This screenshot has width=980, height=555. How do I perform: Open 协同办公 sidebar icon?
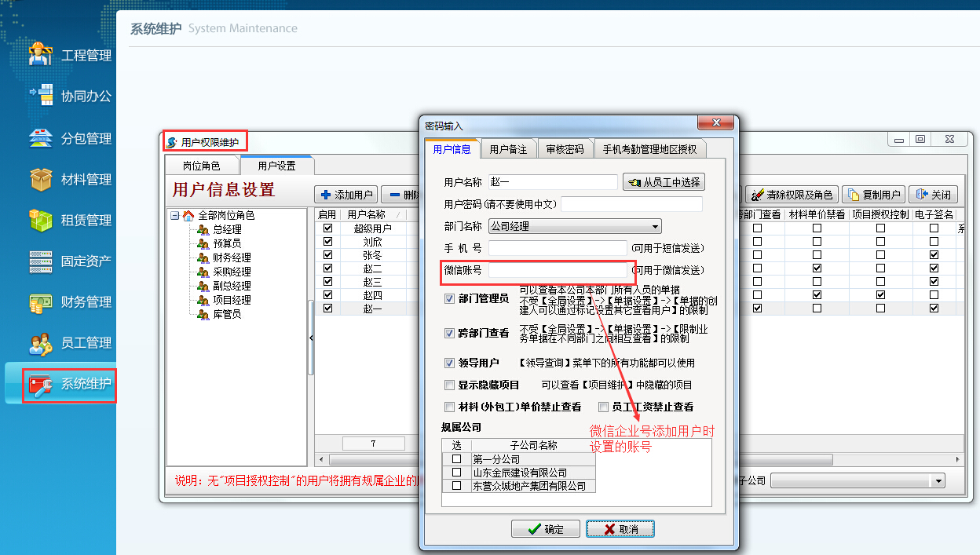(41, 96)
